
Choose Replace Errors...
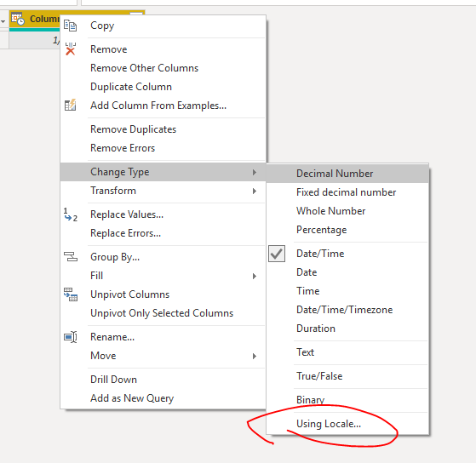(x=163, y=233)
